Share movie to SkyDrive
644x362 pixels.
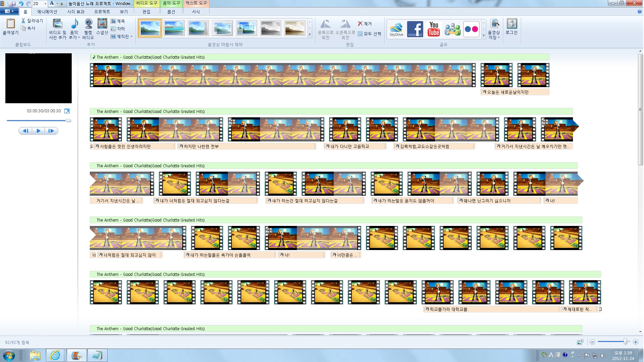(x=396, y=29)
